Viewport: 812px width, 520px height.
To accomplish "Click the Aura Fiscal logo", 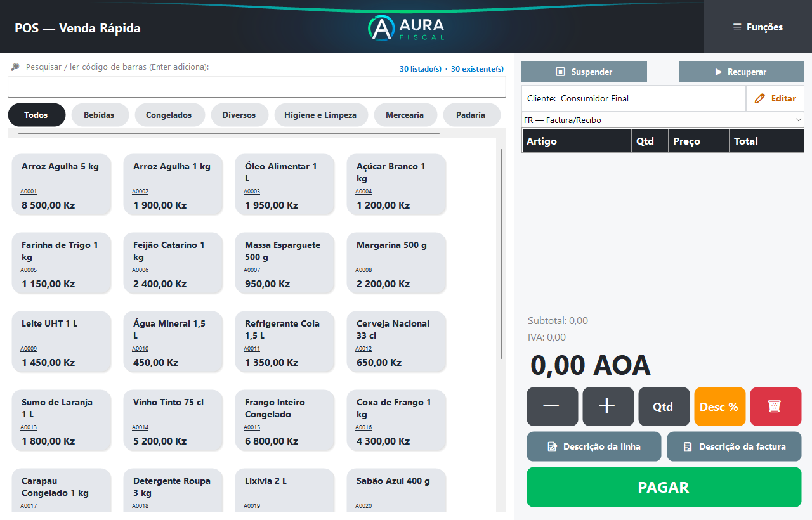I will pos(406,28).
